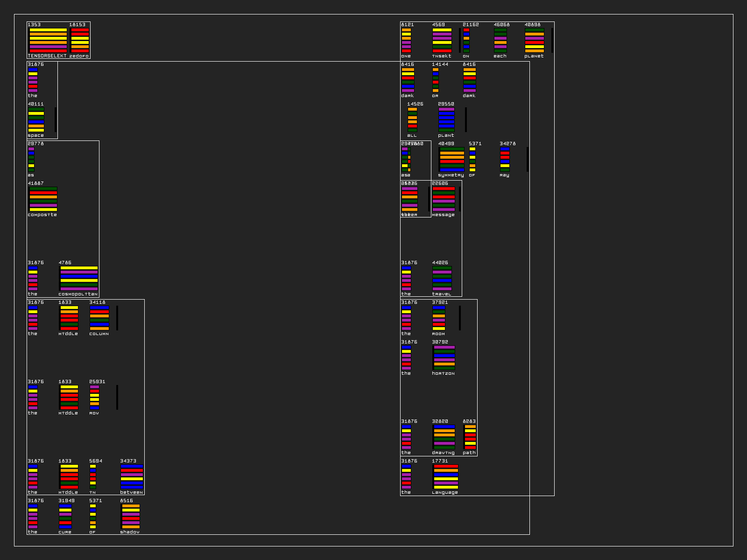The height and width of the screenshot is (560, 747).
Task: Click the number 40111 above 'space'
Action: [35, 104]
